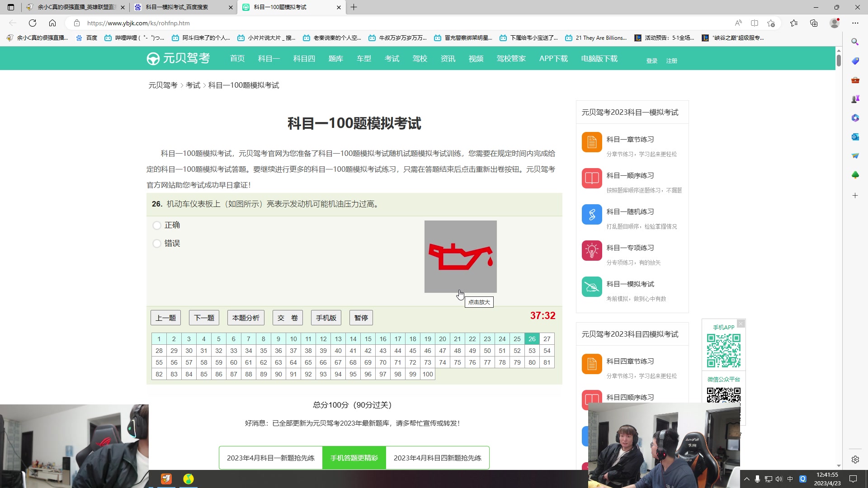
Task: Open search in the Edge sidebar
Action: [x=855, y=42]
